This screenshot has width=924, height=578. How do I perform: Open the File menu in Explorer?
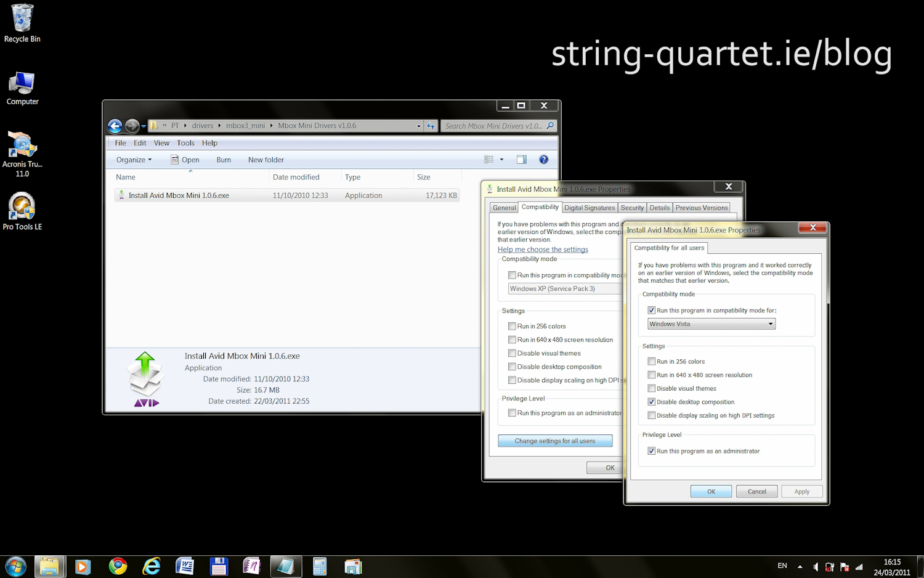pos(120,143)
